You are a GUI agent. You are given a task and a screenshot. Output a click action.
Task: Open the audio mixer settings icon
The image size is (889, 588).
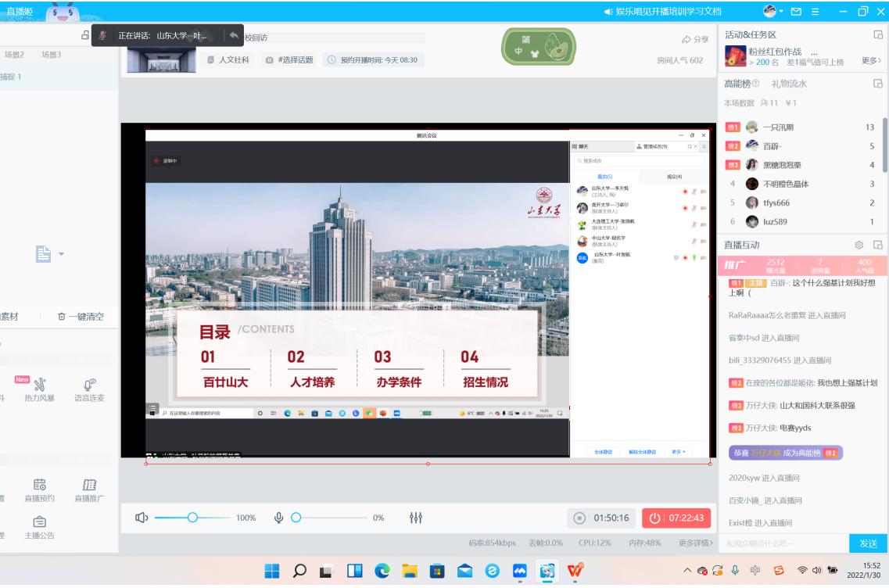(x=416, y=518)
